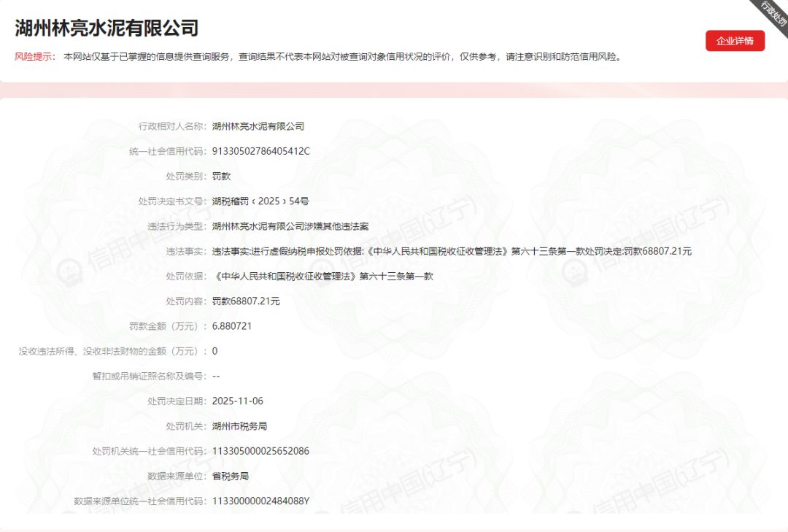Screen dimensions: 788x532
Task: Click the 违法事实 details sentence
Action: tap(451, 251)
